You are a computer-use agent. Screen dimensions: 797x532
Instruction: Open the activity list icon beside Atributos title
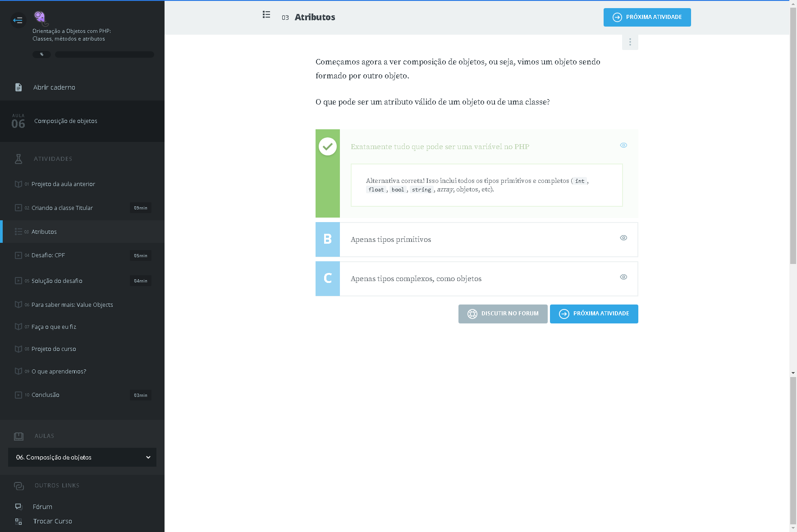tap(266, 15)
